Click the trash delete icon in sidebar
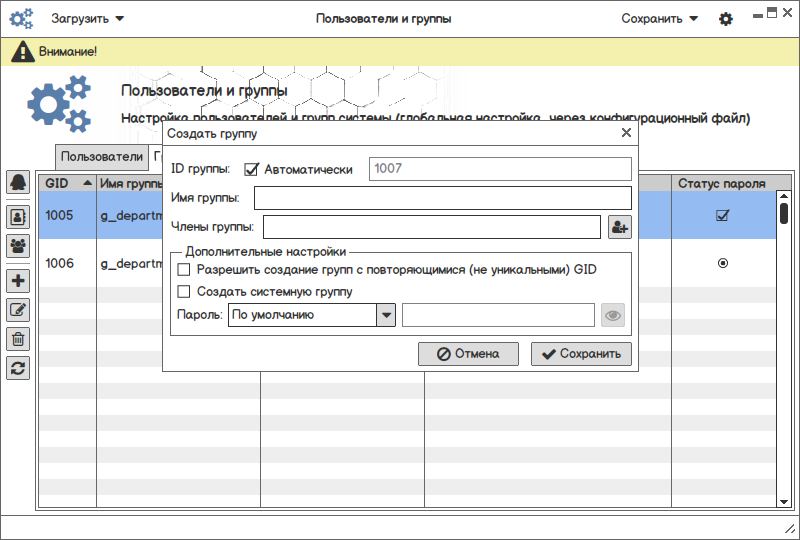 18,339
